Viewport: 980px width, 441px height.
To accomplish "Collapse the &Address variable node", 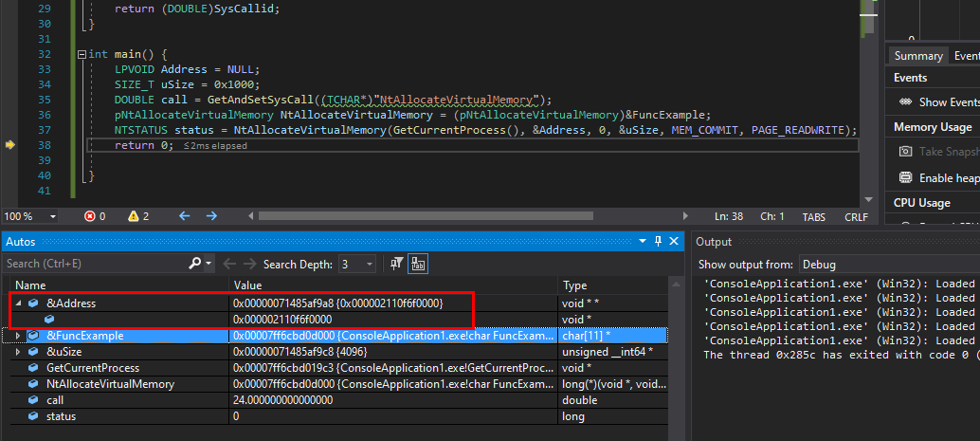I will coord(19,303).
